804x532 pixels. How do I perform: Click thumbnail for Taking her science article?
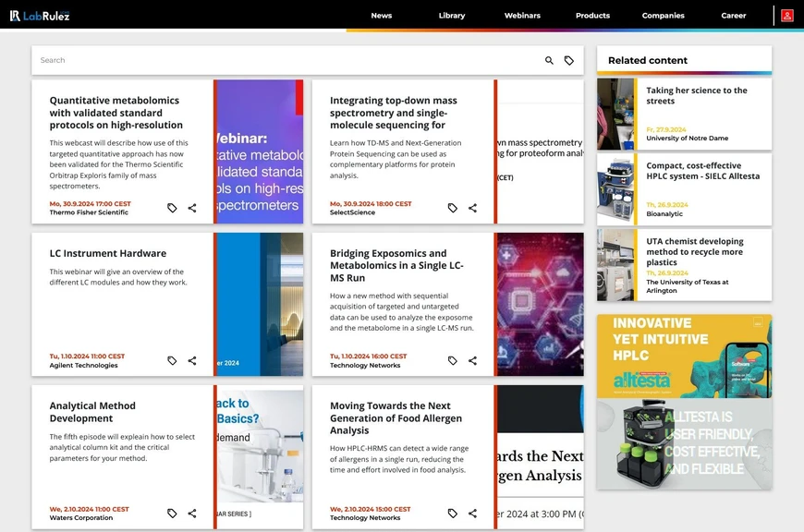(x=615, y=114)
